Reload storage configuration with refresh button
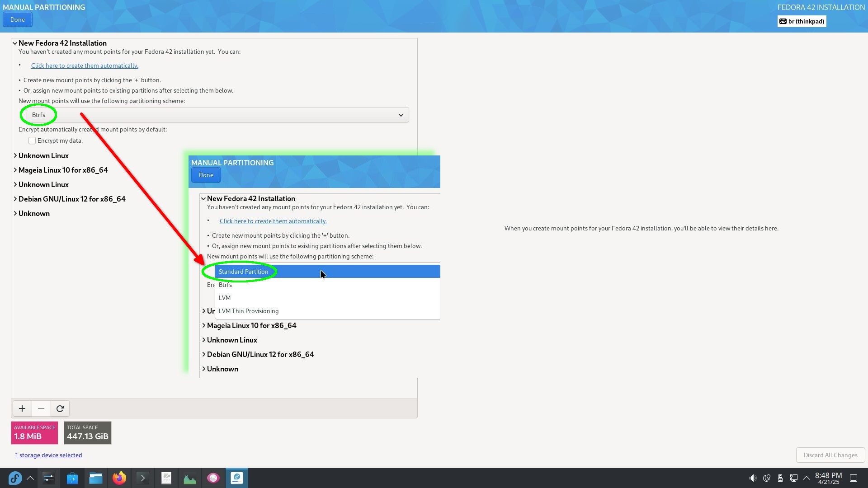This screenshot has width=868, height=488. 60,408
